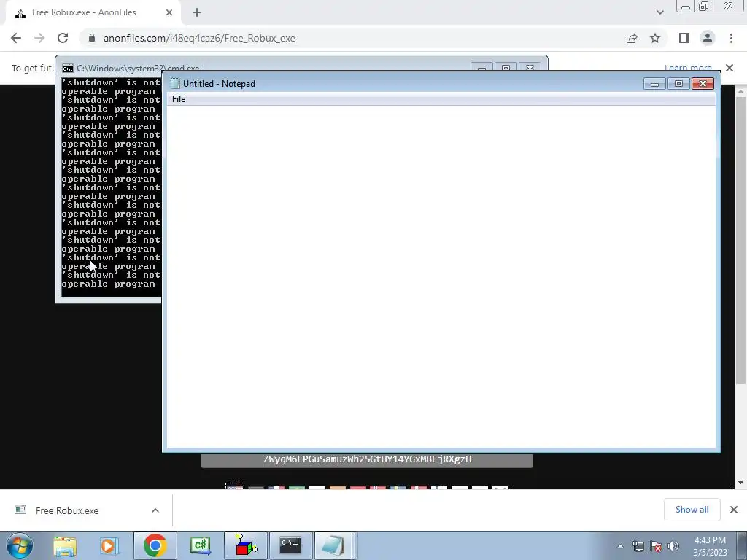
Task: Open the Chrome side panel icon
Action: point(684,38)
